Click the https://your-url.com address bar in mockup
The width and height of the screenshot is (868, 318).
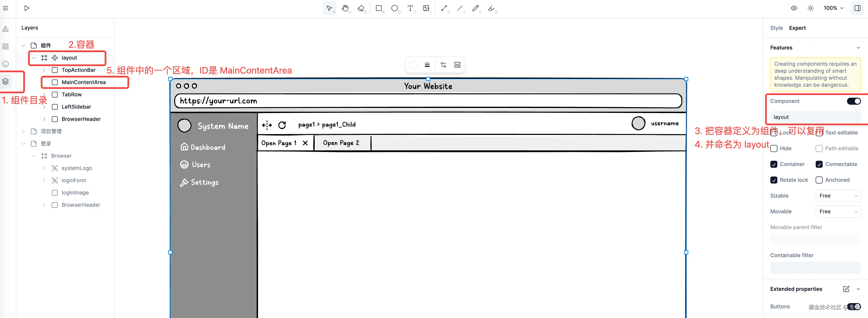point(428,101)
